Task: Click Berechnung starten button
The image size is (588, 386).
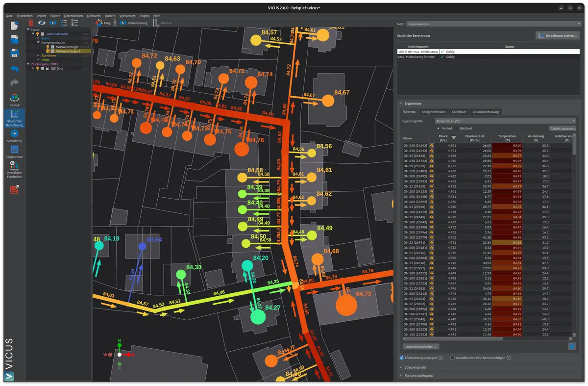Action: tap(558, 36)
